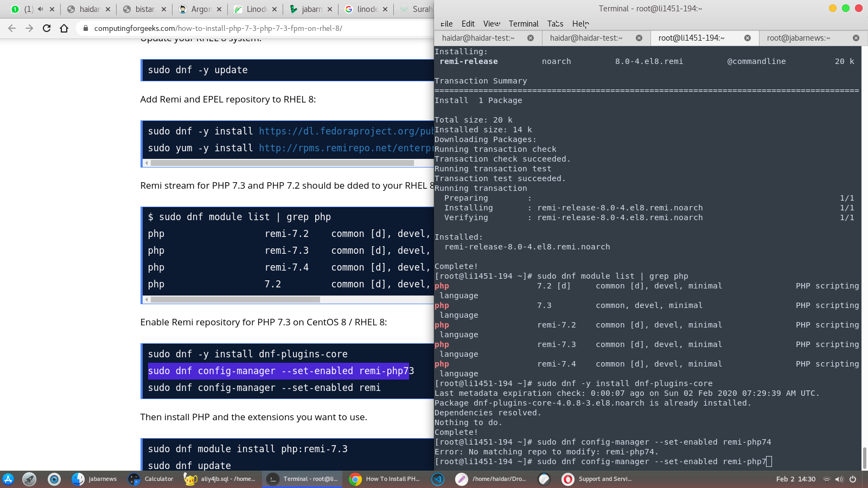Image resolution: width=868 pixels, height=488 pixels.
Task: Click the fedoraproject.org download link
Action: click(x=346, y=131)
